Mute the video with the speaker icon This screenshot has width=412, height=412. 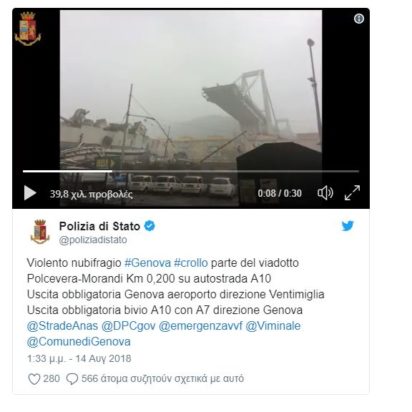click(325, 193)
